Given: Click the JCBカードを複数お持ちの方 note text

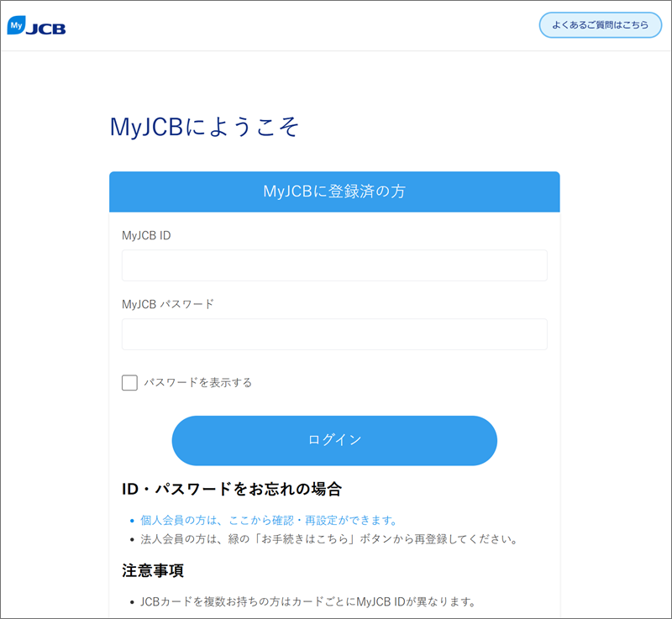Looking at the screenshot, I should point(308,602).
